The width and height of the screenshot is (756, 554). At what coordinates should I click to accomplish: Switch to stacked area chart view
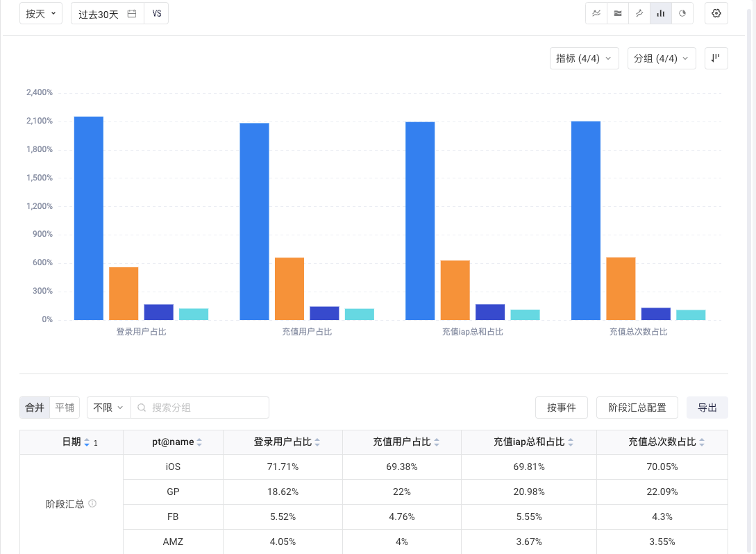618,13
